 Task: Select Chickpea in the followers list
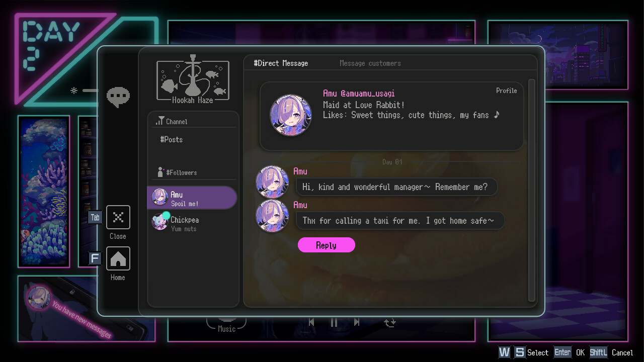(x=192, y=223)
